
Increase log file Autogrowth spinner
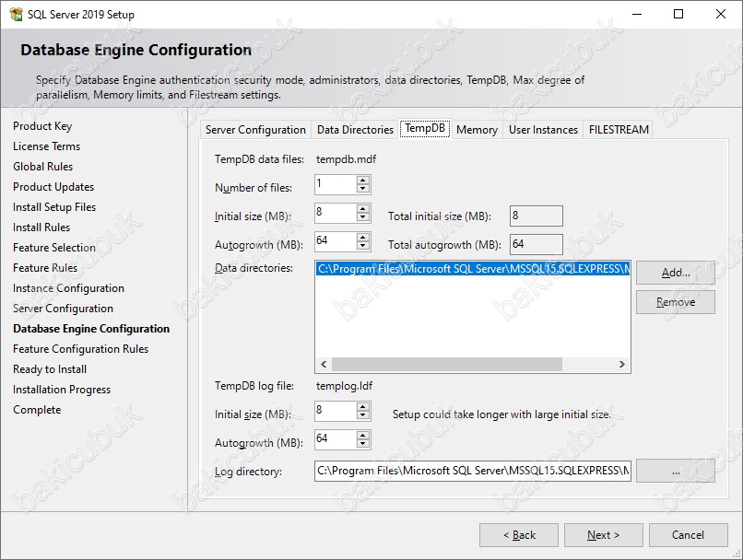pos(363,435)
